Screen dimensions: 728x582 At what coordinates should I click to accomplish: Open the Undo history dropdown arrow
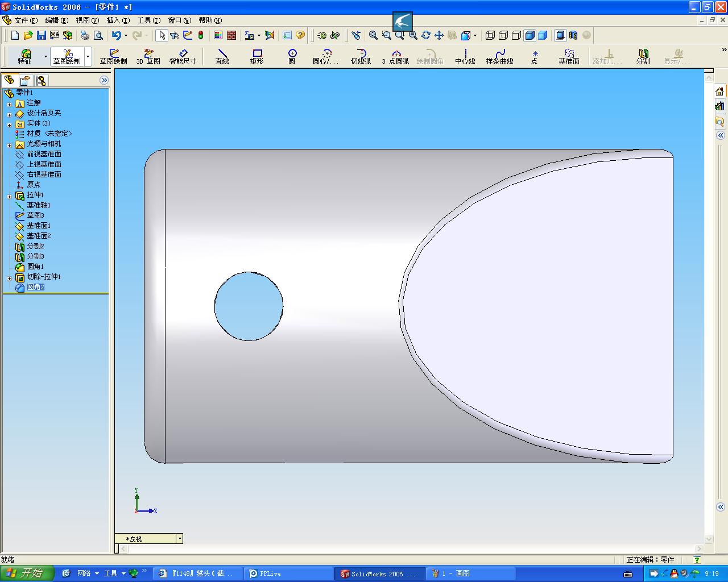pos(126,36)
